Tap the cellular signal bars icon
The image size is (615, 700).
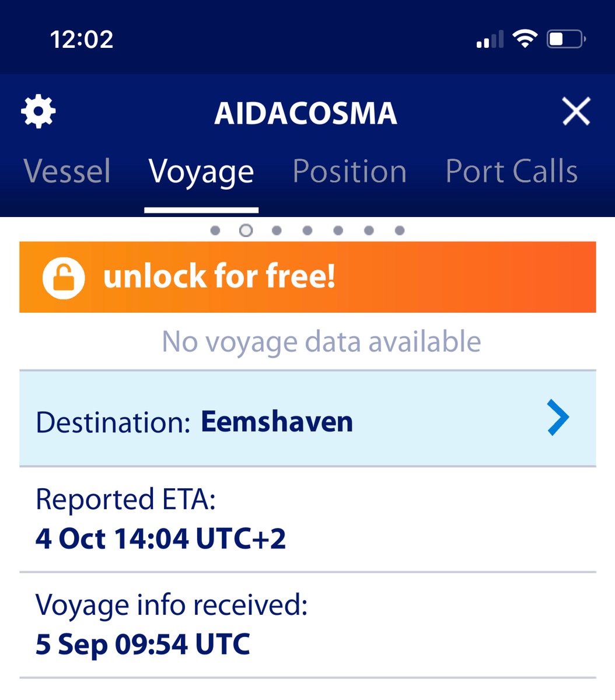click(490, 40)
